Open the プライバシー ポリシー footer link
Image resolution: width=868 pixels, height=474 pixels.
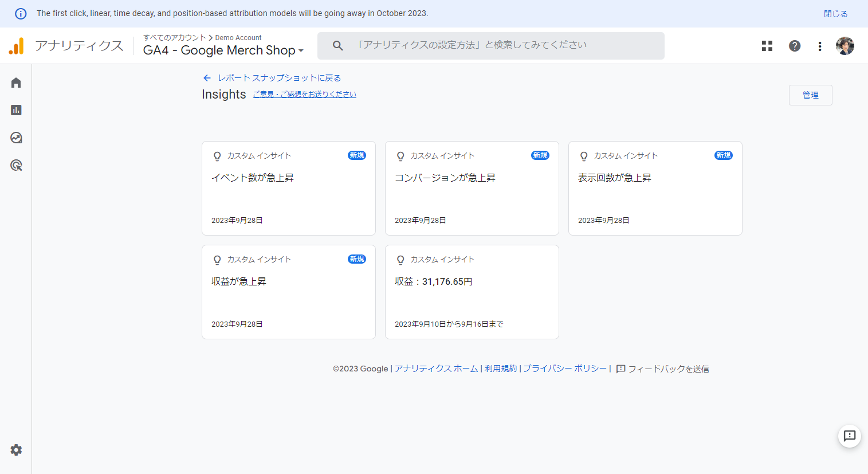(564, 369)
